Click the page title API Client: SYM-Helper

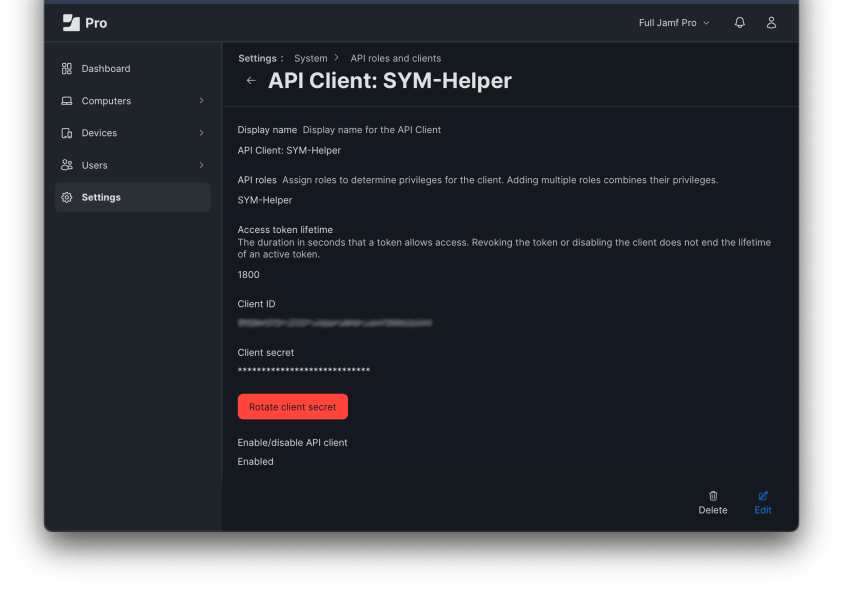[390, 81]
